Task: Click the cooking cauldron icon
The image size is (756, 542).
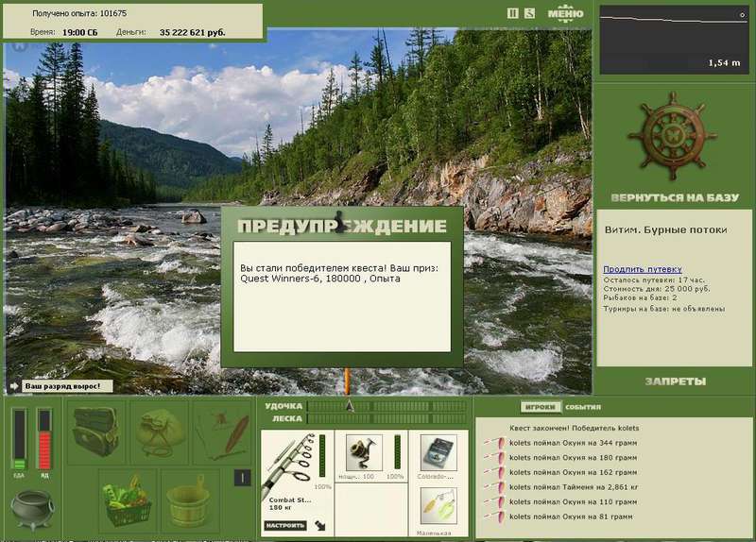Action: [32, 508]
